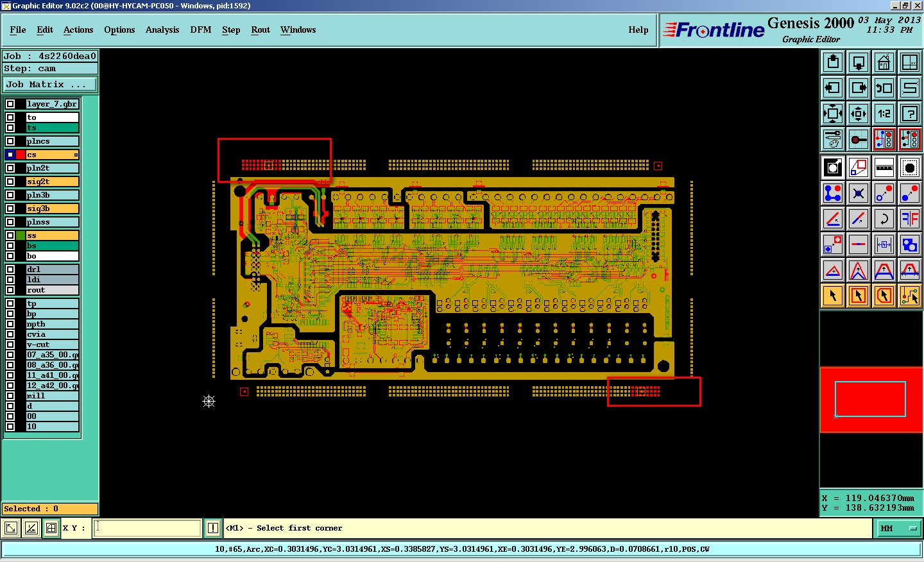Click the curved rotate arrow icon

coord(884,219)
